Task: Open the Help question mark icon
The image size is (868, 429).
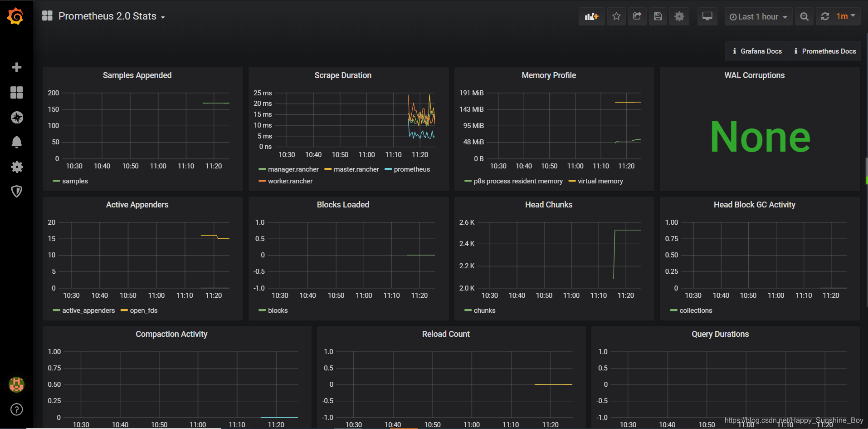Action: pos(17,409)
